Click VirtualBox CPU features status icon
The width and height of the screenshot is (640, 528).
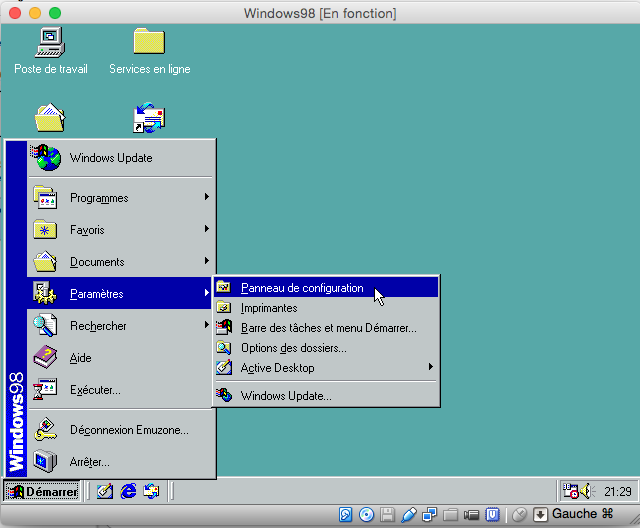(x=492, y=515)
